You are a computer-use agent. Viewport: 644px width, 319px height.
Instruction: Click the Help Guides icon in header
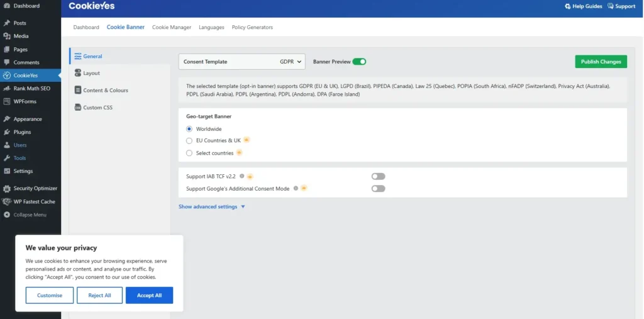(x=568, y=6)
